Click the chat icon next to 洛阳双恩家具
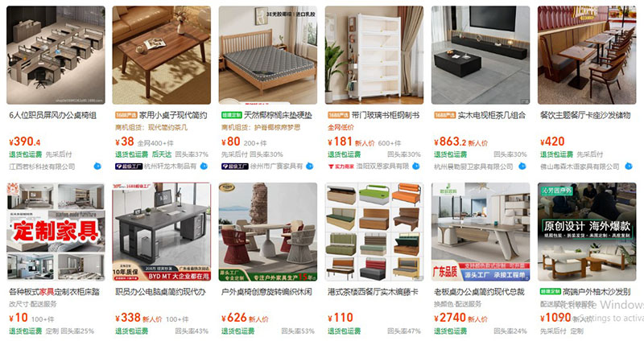Viewport: 644px width, 341px height. pyautogui.click(x=416, y=166)
